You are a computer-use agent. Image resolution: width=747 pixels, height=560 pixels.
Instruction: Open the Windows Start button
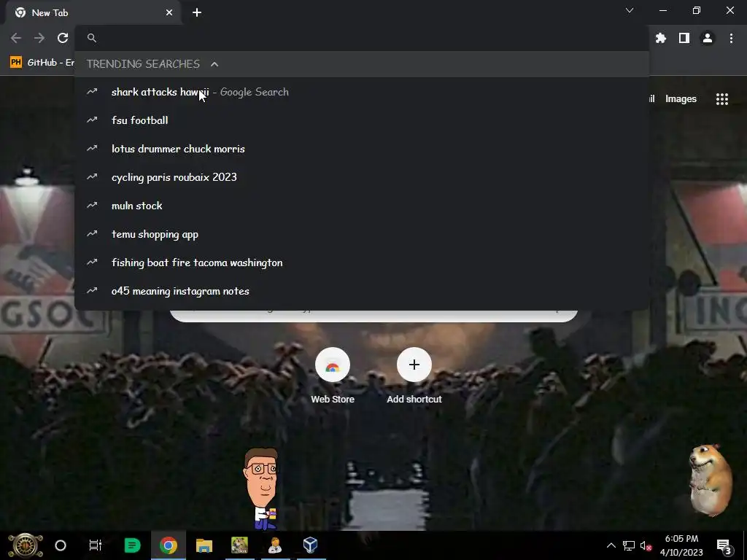point(26,545)
